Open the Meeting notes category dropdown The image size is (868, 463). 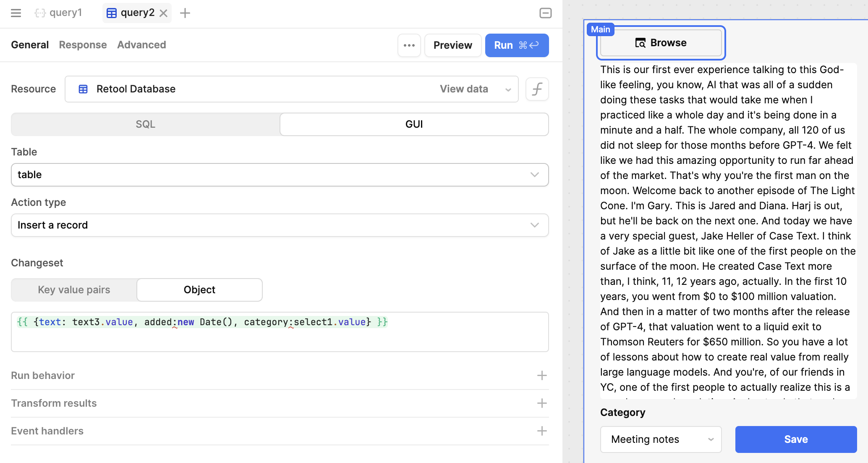tap(661, 439)
